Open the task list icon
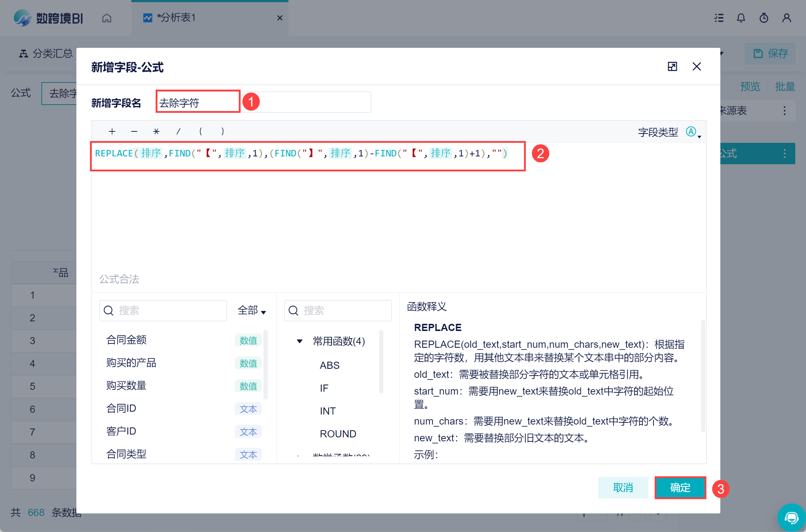The width and height of the screenshot is (806, 532). [x=719, y=18]
